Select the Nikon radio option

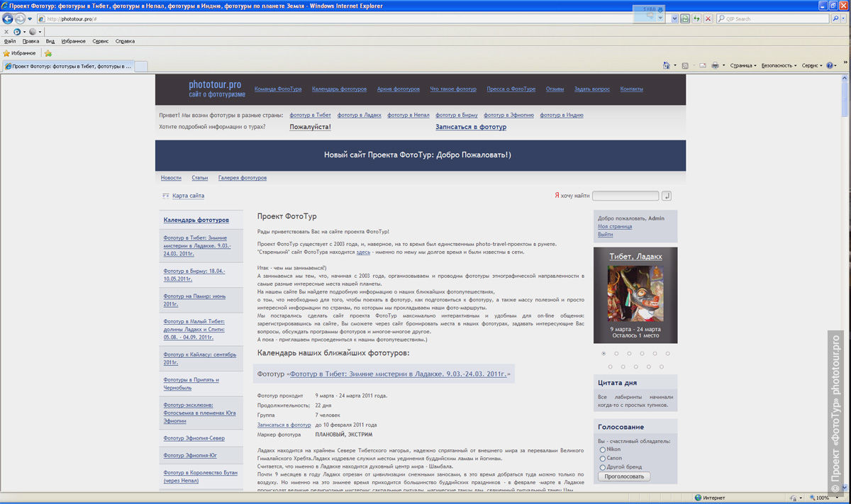click(603, 449)
